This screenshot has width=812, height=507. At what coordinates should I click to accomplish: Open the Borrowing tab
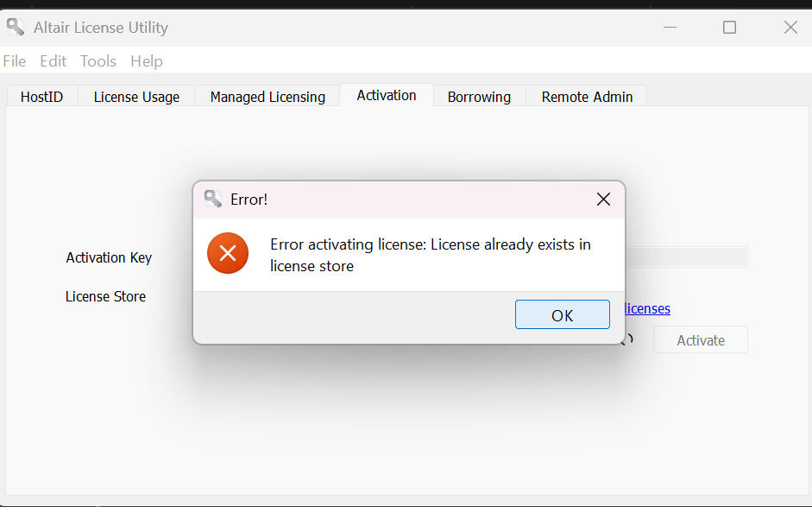(479, 97)
